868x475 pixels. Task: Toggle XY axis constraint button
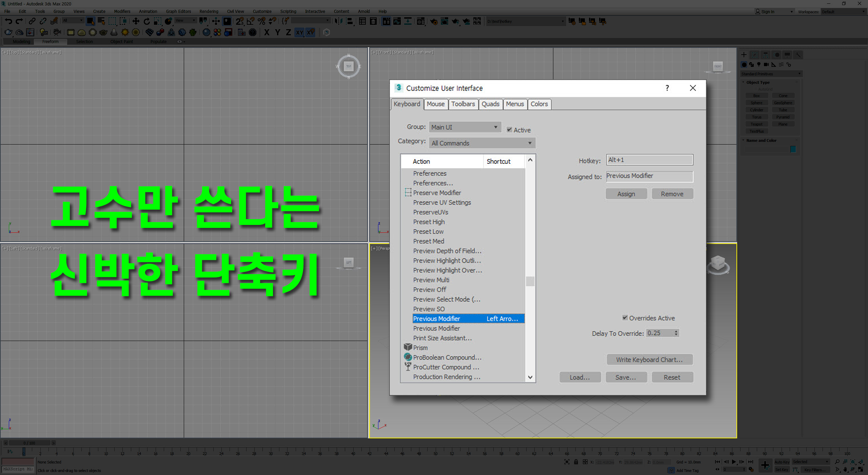(299, 33)
